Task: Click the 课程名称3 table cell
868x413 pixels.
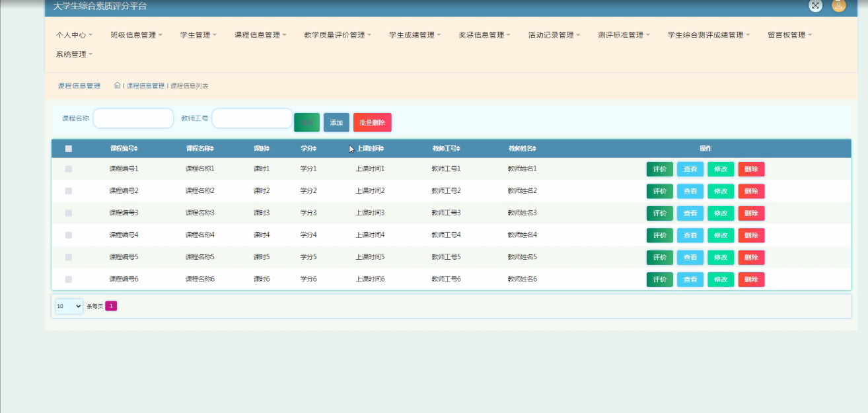Action: pos(200,213)
